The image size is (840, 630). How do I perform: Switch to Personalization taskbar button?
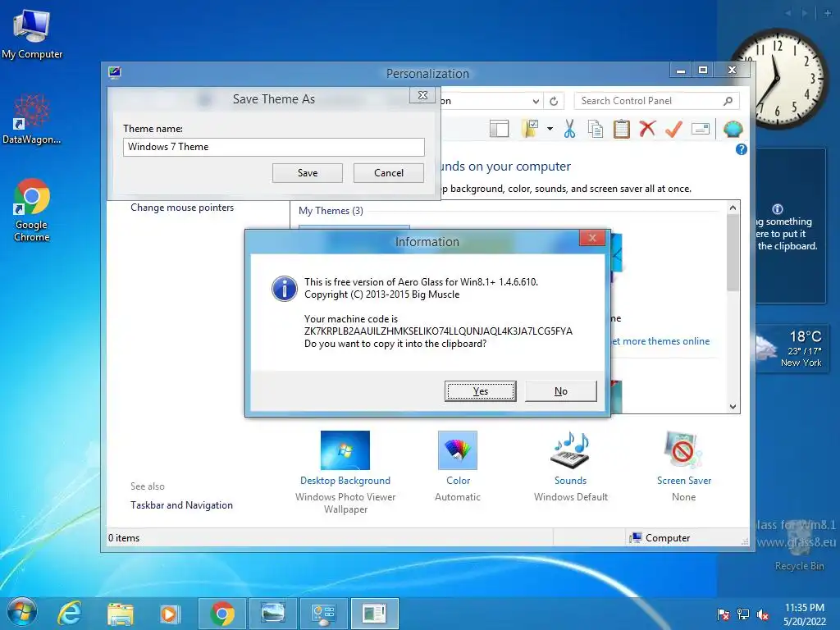tap(273, 614)
